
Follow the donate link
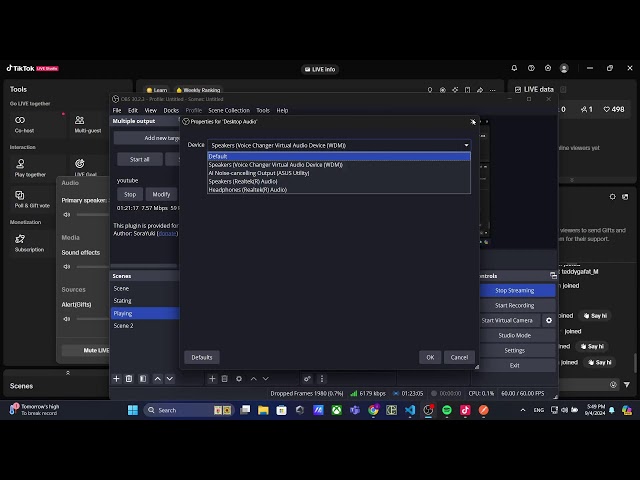point(167,233)
